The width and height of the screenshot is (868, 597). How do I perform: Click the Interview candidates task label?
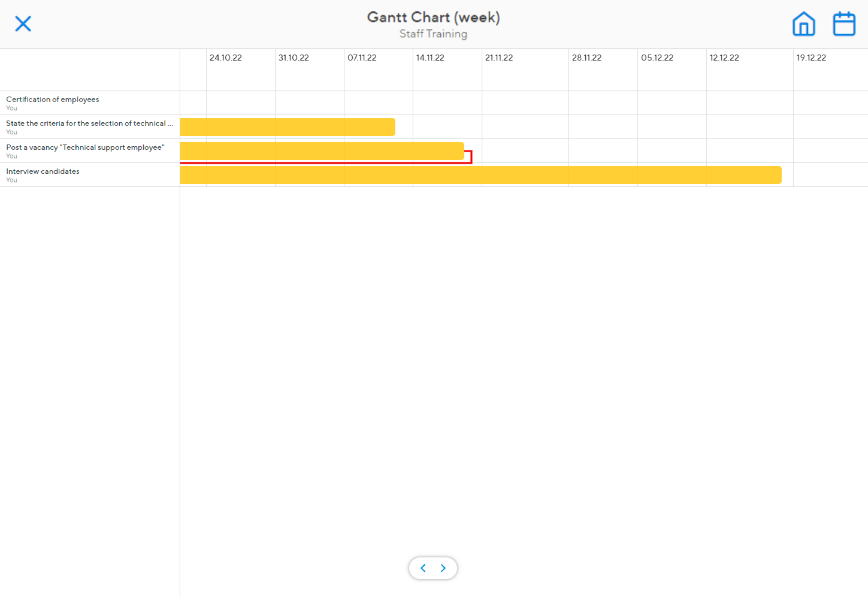(42, 171)
